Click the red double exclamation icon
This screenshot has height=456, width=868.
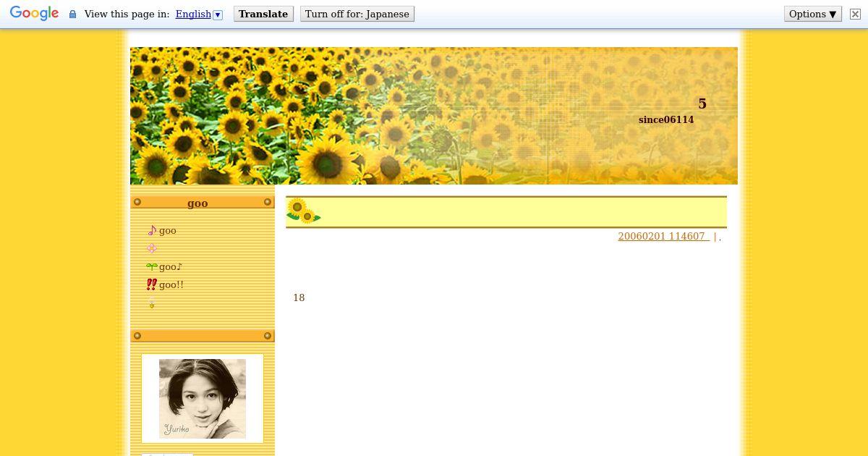(x=152, y=284)
